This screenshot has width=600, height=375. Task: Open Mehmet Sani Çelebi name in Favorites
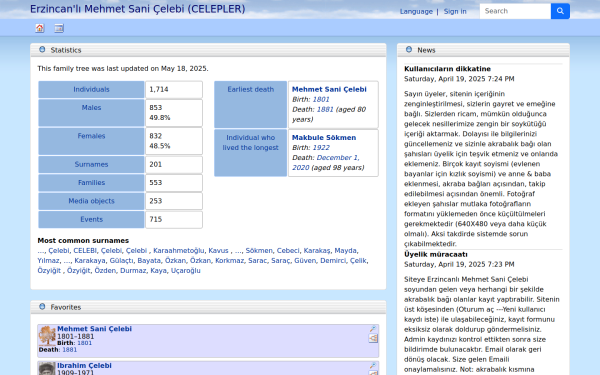[94, 329]
